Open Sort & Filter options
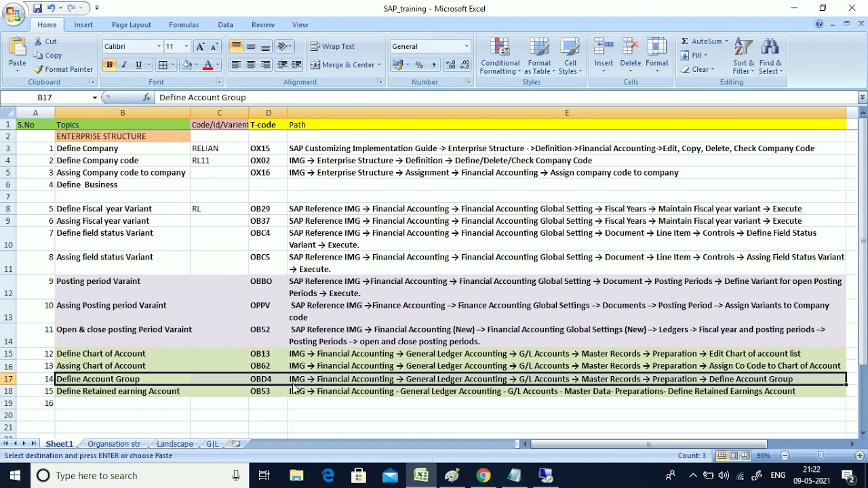 743,57
